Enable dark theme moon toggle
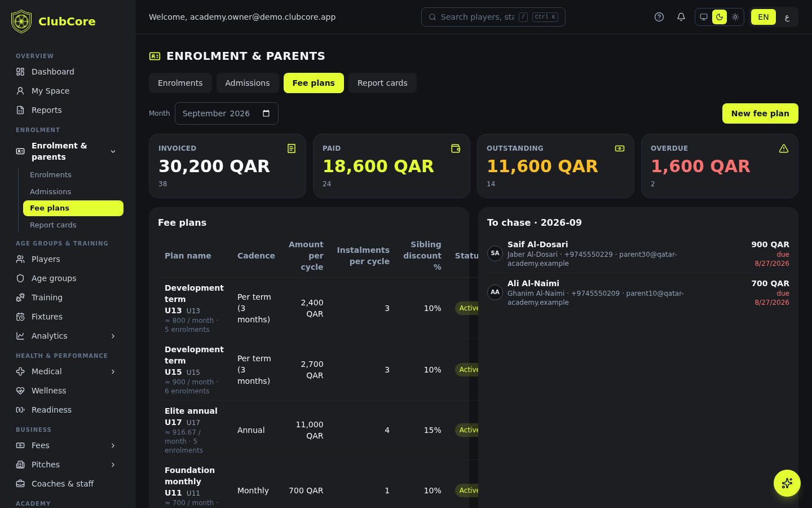 point(720,17)
